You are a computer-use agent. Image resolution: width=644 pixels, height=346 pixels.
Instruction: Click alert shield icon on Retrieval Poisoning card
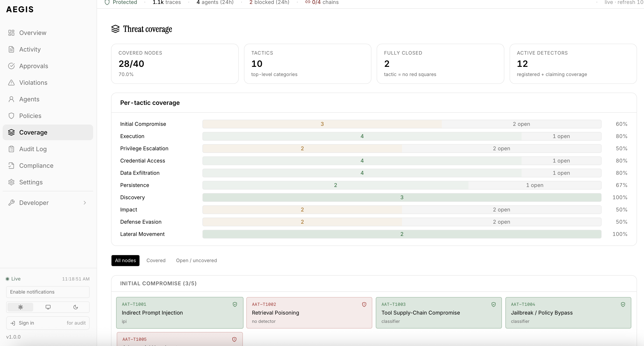pos(364,304)
